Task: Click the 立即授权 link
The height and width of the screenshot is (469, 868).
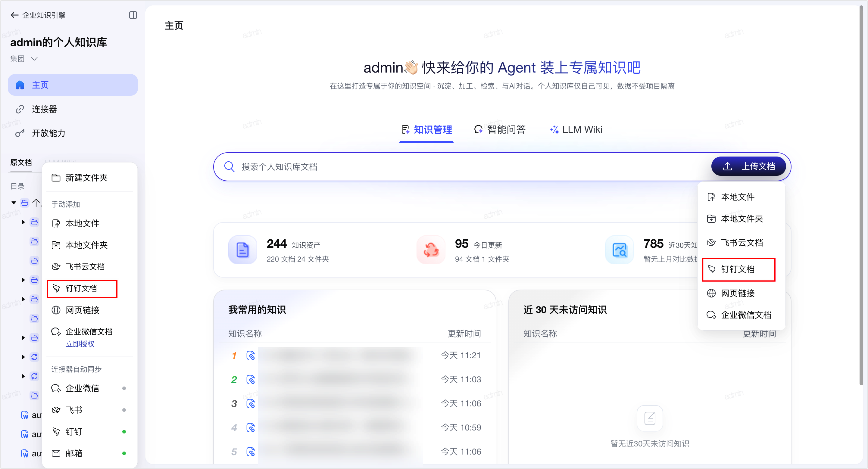Action: [x=80, y=344]
